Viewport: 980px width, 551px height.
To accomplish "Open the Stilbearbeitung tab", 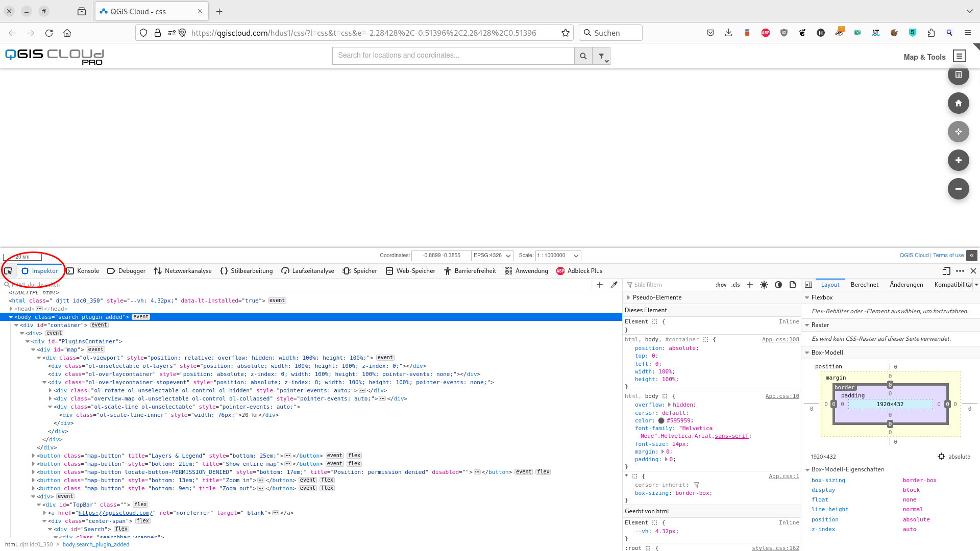I will point(247,271).
